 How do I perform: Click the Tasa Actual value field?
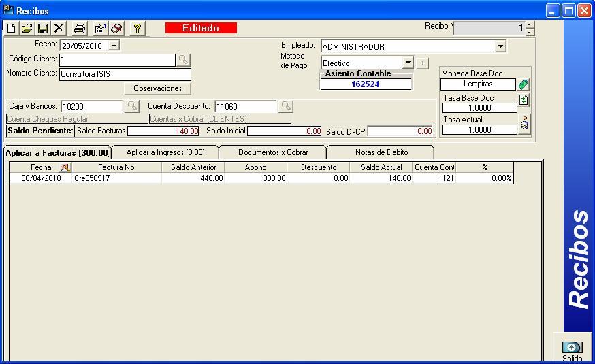(x=480, y=130)
